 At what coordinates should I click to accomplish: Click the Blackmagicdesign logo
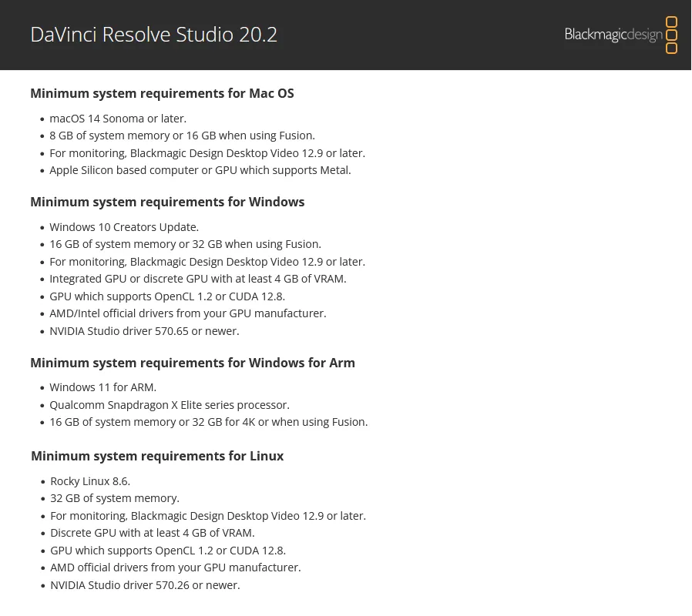pyautogui.click(x=621, y=35)
